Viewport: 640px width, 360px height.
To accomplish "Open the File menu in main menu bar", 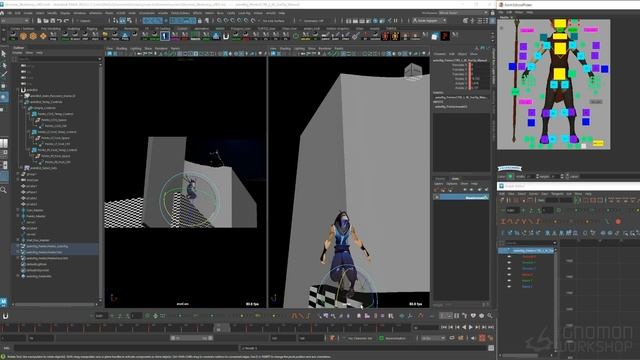I will click(x=8, y=13).
